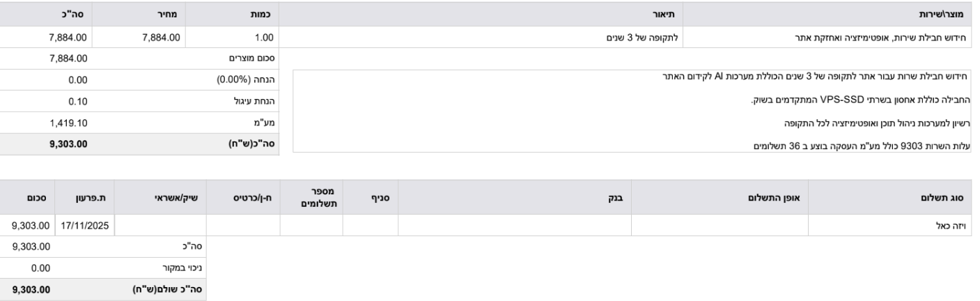Screen dimensions: 980x301
Task: Click the due date 17/11/2025
Action: [x=86, y=226]
